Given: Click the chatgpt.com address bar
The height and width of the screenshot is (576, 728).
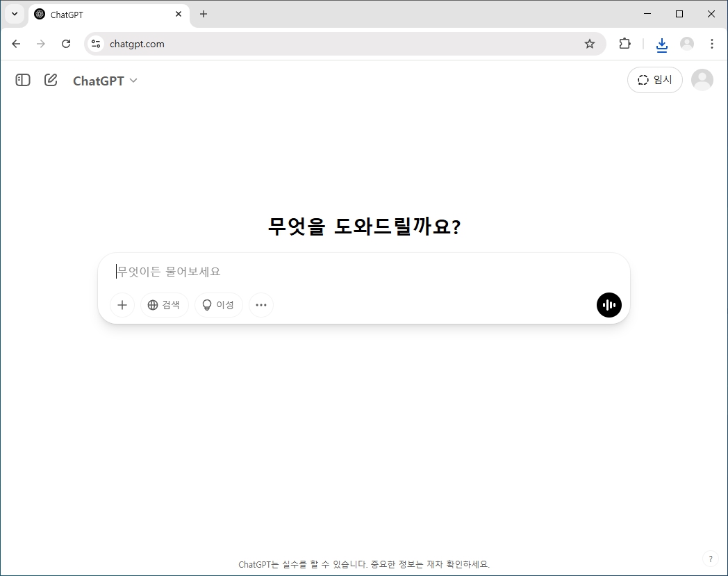Looking at the screenshot, I should pos(345,44).
